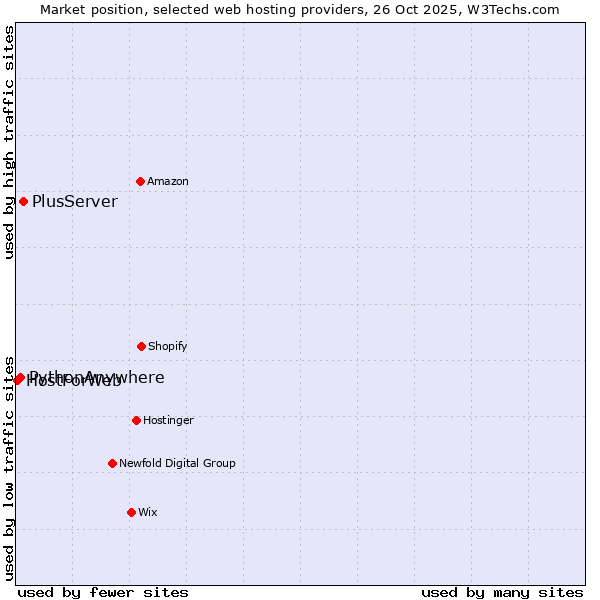The width and height of the screenshot is (600, 600).
Task: Click the Shopify text label
Action: [168, 347]
